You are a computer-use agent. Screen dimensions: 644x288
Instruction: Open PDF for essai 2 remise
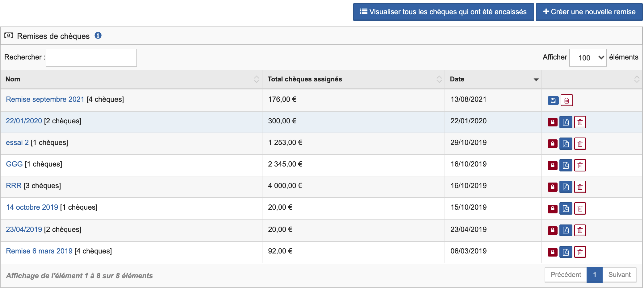pos(566,144)
